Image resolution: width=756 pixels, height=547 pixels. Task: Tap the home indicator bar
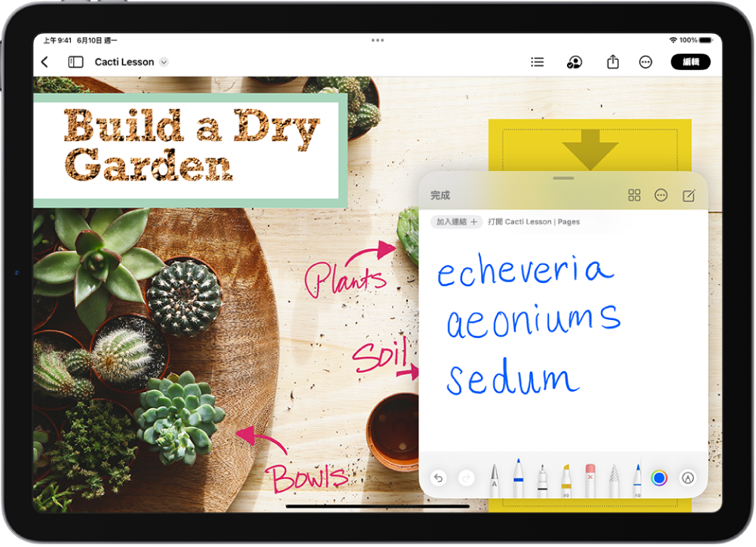(377, 507)
